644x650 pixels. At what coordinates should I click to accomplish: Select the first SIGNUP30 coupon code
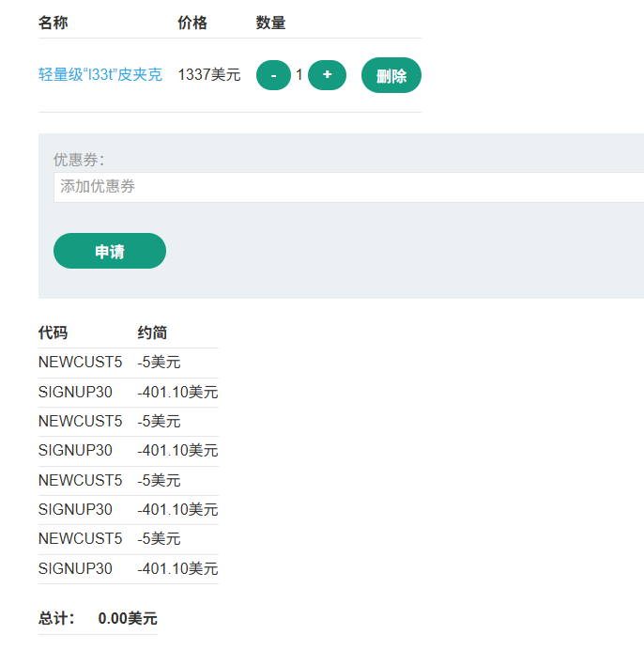(x=75, y=392)
